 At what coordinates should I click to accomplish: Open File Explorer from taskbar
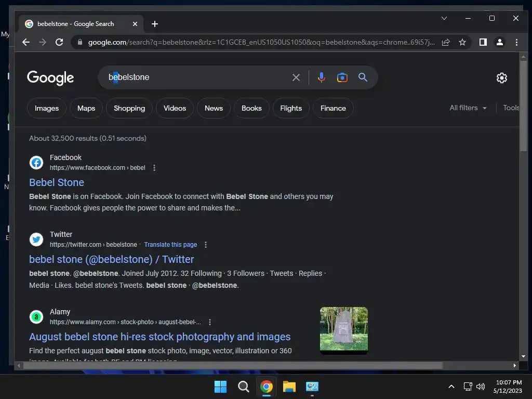[289, 387]
